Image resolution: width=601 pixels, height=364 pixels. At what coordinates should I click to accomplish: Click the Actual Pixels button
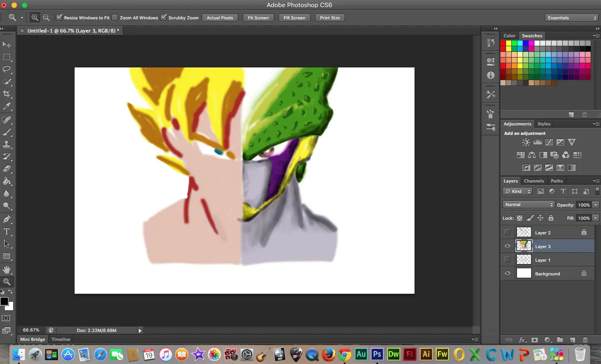[220, 17]
